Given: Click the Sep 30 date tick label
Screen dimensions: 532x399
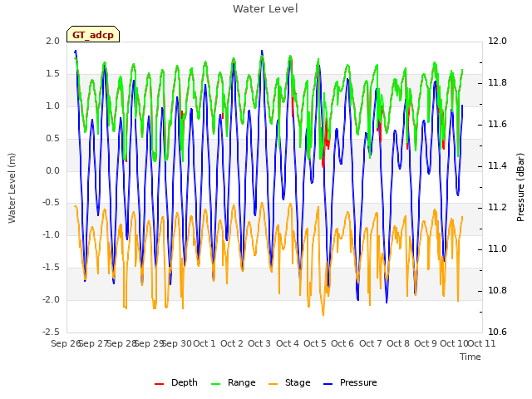Looking at the screenshot, I should 177,343.
